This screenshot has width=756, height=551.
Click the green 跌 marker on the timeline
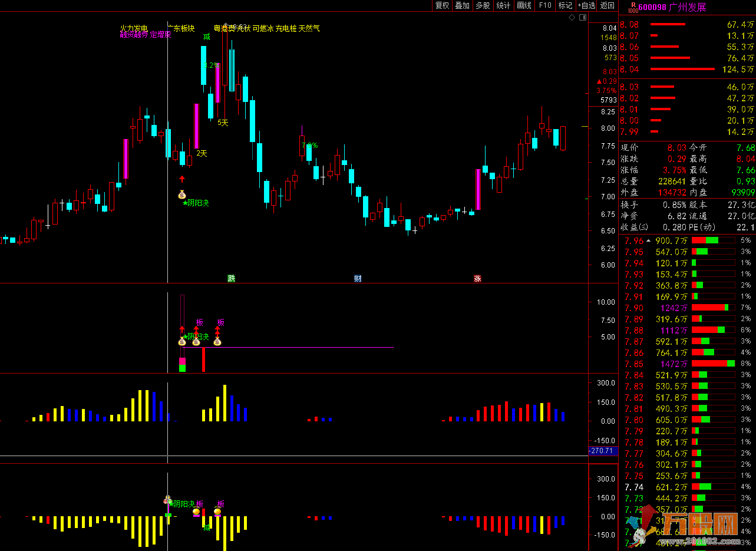click(232, 278)
